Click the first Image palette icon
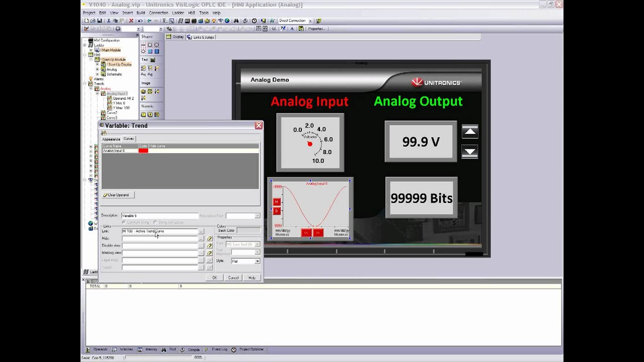The width and height of the screenshot is (644, 362). pos(143,92)
